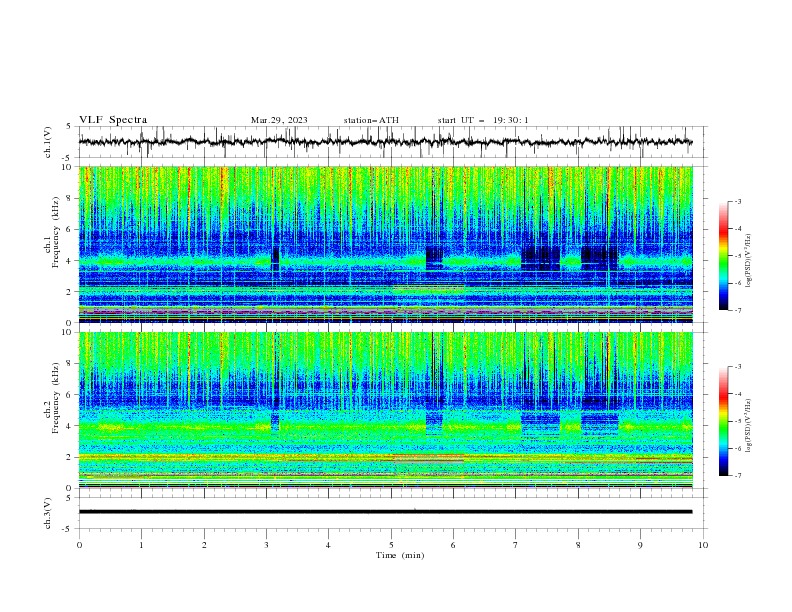Screen dimensions: 792x612
Task: Click the log(PSD) label beside ch.1 colorbar
Action: click(749, 261)
